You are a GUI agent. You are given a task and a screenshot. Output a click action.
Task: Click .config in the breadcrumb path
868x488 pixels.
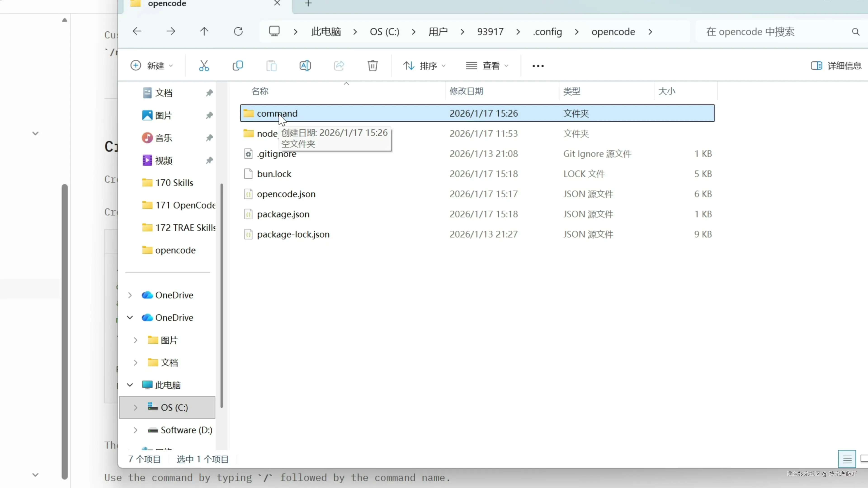pos(547,32)
